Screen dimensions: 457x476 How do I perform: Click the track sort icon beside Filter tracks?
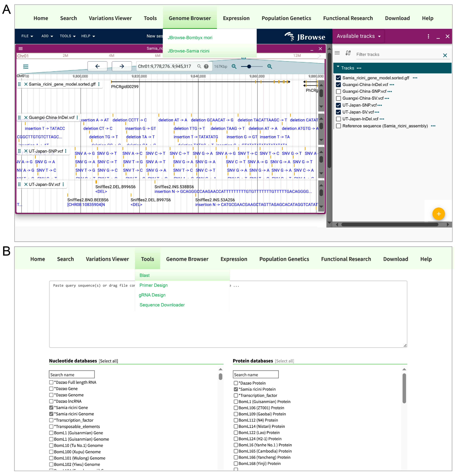pyautogui.click(x=348, y=53)
